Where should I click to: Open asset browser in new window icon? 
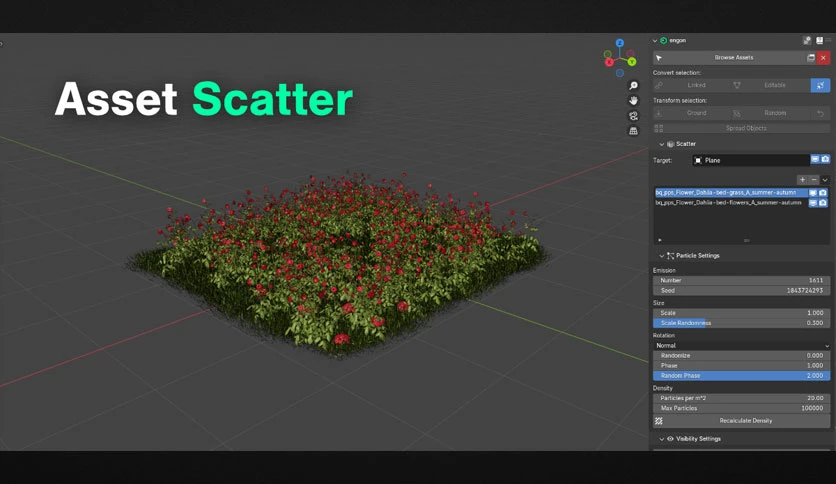point(811,58)
